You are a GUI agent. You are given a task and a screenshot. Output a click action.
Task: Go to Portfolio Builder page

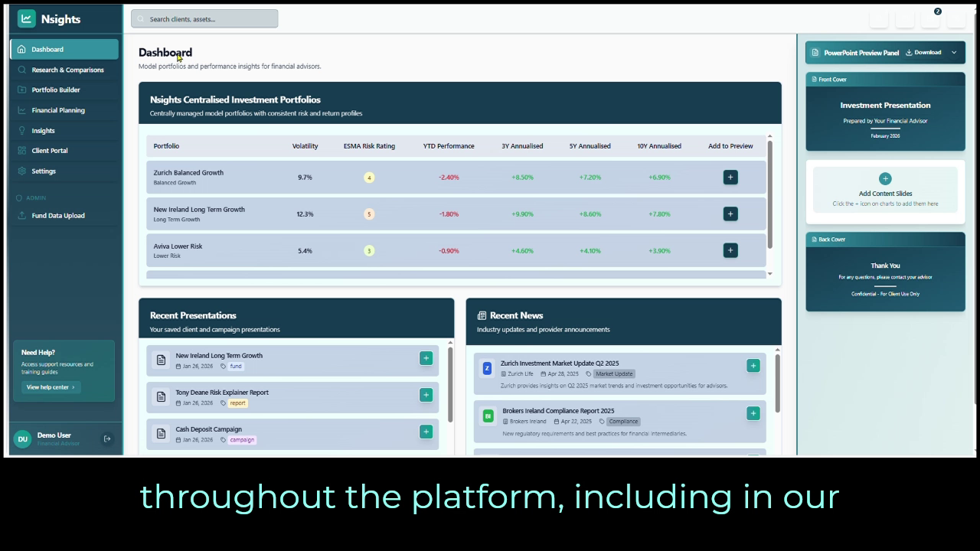pyautogui.click(x=56, y=90)
